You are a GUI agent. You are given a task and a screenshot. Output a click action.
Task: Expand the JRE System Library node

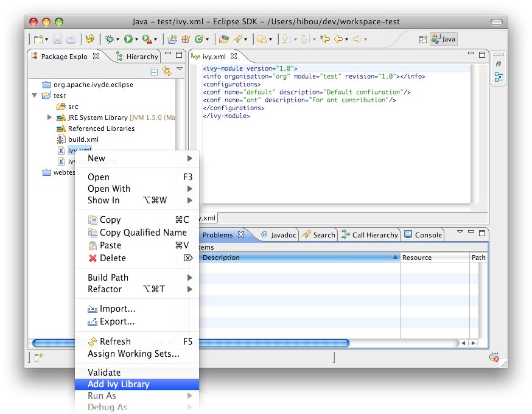pyautogui.click(x=50, y=118)
